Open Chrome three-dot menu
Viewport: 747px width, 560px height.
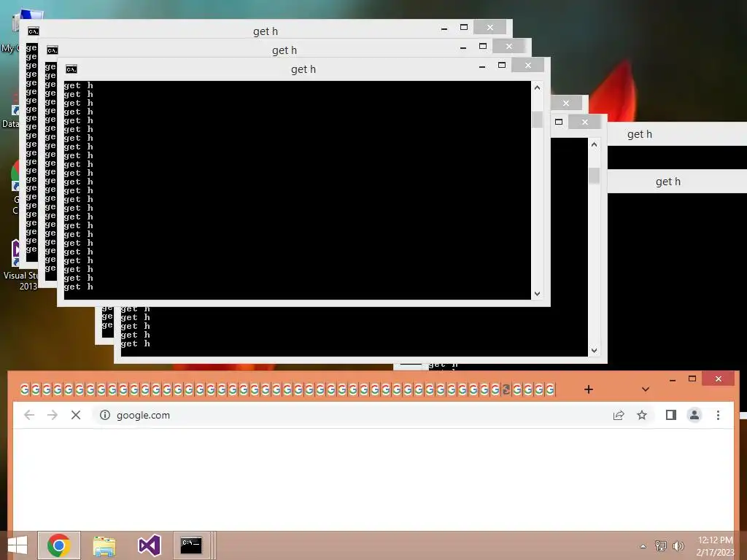(718, 415)
